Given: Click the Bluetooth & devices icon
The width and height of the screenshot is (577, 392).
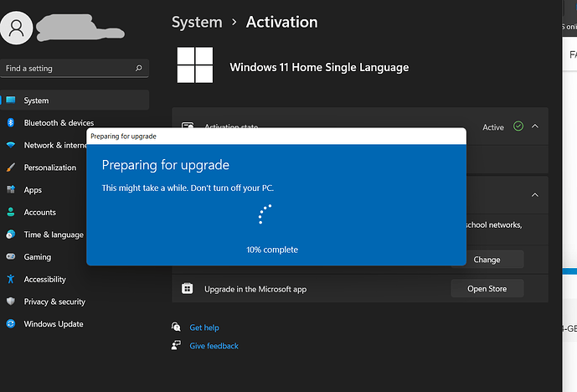Looking at the screenshot, I should (x=11, y=123).
